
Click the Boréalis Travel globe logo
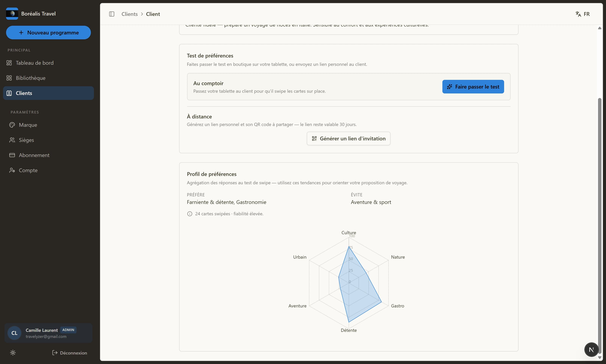click(x=12, y=14)
